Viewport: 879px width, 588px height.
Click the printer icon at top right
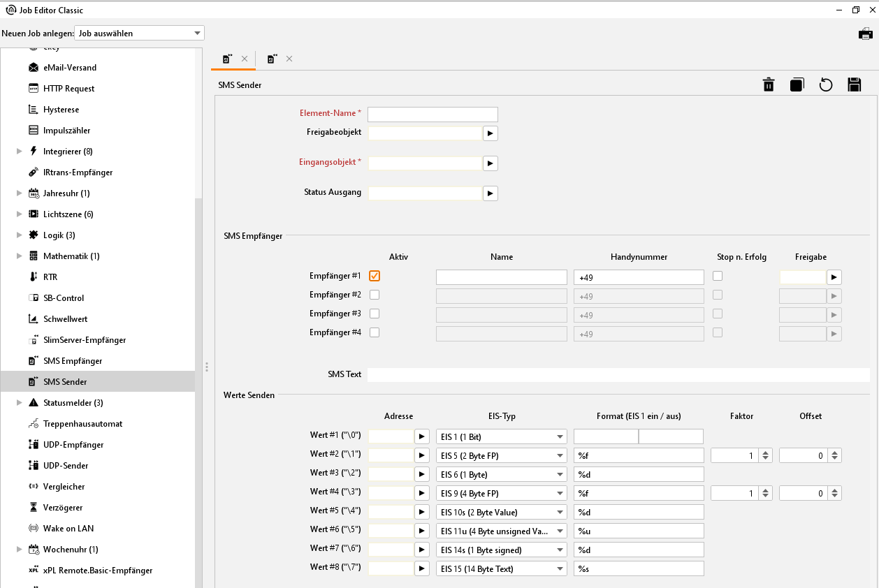tap(866, 34)
